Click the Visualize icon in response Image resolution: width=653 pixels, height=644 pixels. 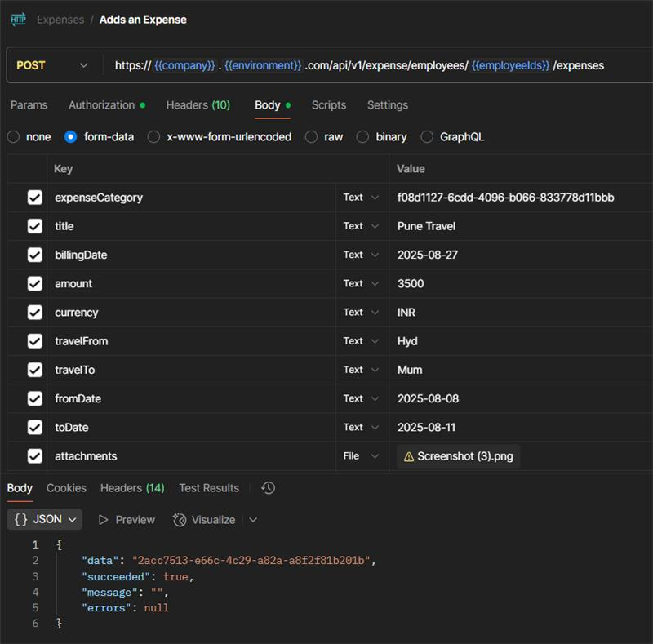pos(180,520)
